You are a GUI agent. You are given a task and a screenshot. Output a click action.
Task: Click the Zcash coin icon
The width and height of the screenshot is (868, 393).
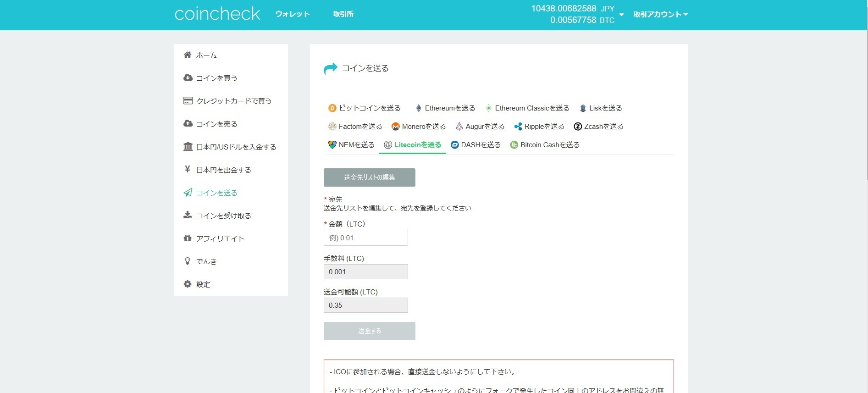tap(578, 127)
